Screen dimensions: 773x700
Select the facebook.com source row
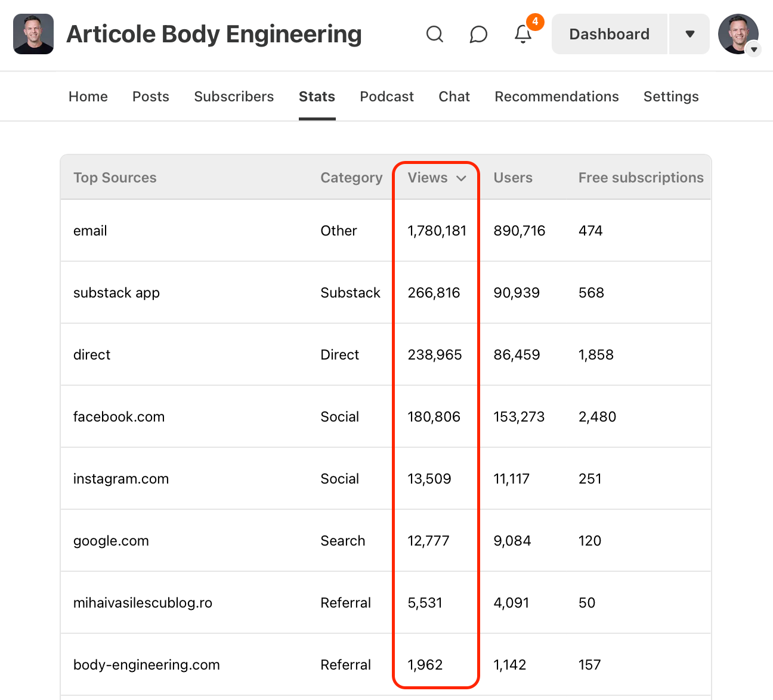(386, 417)
